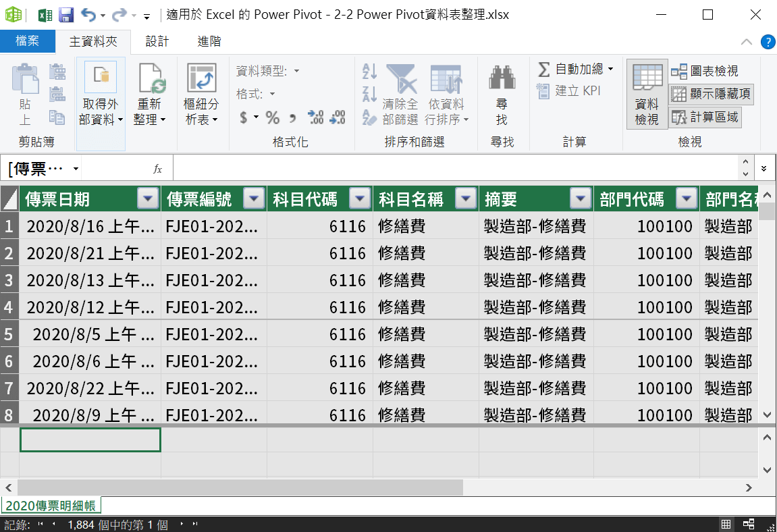777x532 pixels.
Task: Click formula bar input area
Action: pyautogui.click(x=455, y=168)
